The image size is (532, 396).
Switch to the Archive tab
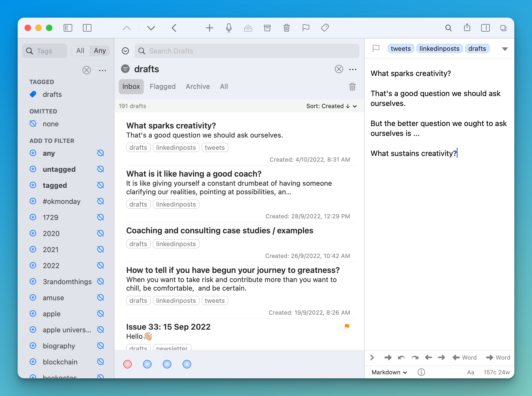click(198, 86)
